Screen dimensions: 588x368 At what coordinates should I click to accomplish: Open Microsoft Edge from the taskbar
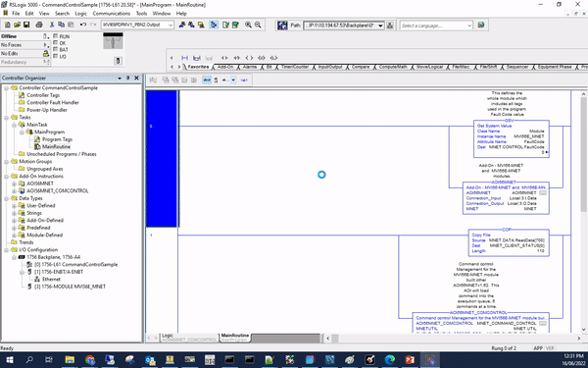tap(390, 360)
